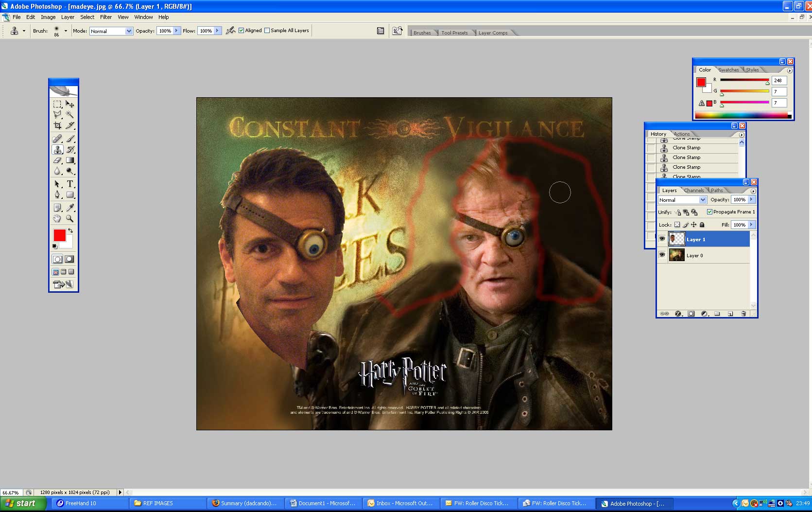Delete layer with trash icon

click(743, 314)
